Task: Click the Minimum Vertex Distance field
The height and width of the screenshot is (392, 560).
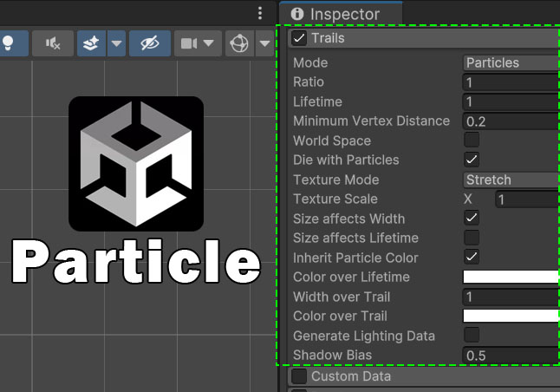Action: tap(511, 121)
